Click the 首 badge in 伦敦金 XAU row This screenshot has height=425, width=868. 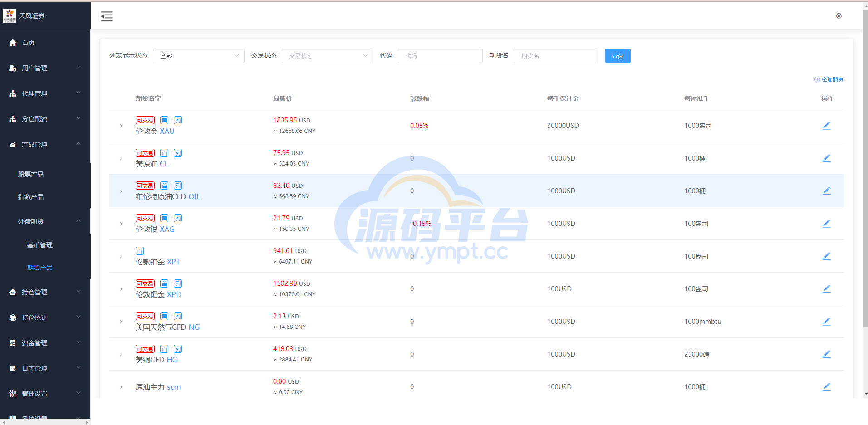pyautogui.click(x=164, y=120)
